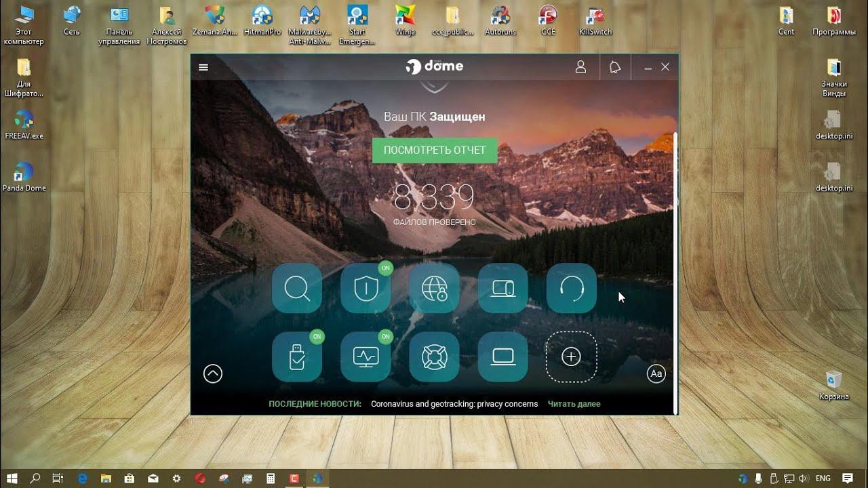Select the Этот компьютер desktop icon
This screenshot has width=868, height=488.
[x=24, y=24]
